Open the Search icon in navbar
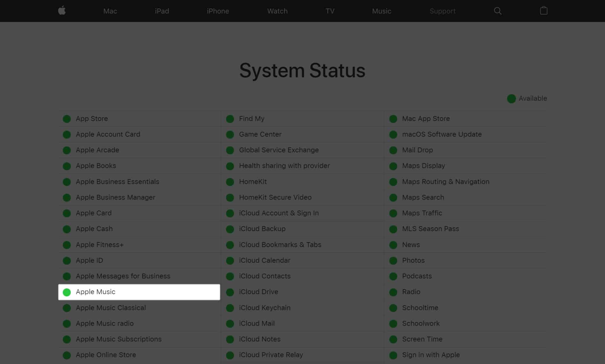 pos(497,11)
